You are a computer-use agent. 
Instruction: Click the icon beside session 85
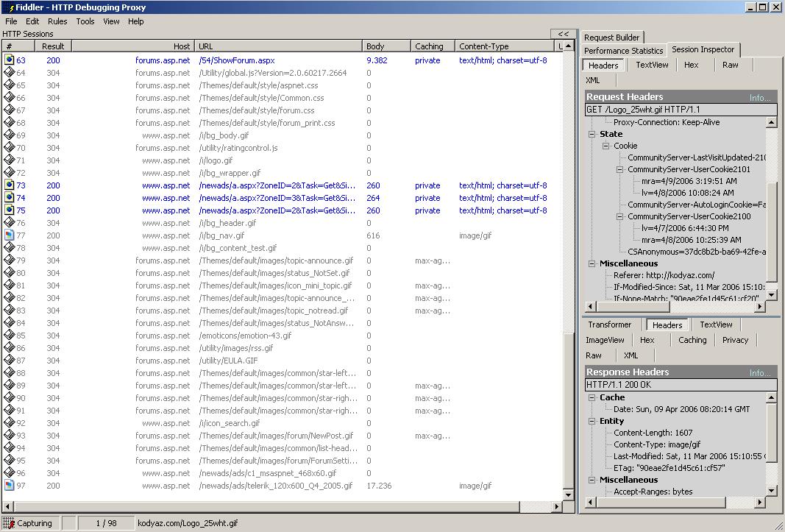tap(9, 335)
